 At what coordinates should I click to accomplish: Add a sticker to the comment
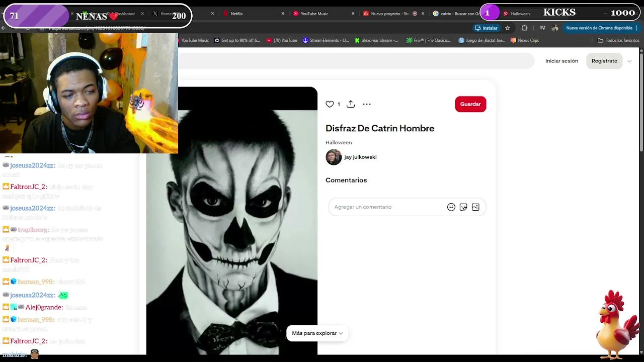[463, 207]
